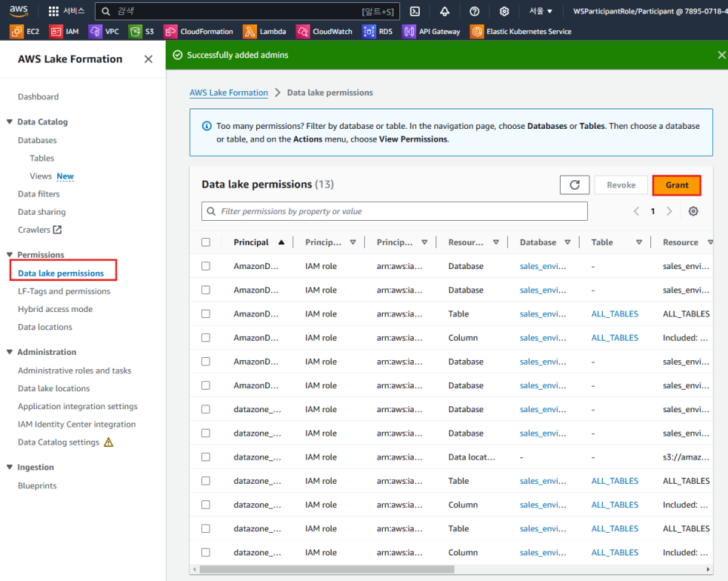Image resolution: width=728 pixels, height=581 pixels.
Task: Collapse the Administration section
Action: pyautogui.click(x=9, y=352)
